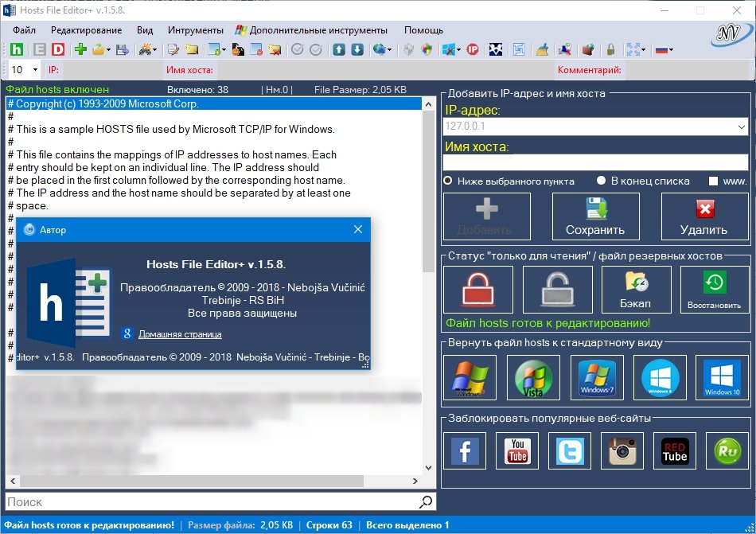The image size is (756, 534).
Task: Open the IP-адрес 127.0.0.1 combo box dropdown
Action: [x=741, y=127]
